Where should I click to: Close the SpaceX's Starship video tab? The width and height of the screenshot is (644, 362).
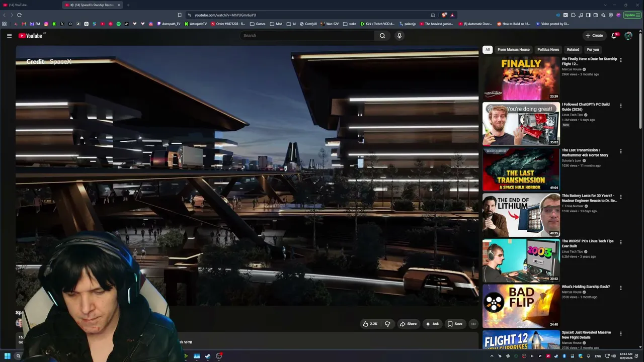119,5
